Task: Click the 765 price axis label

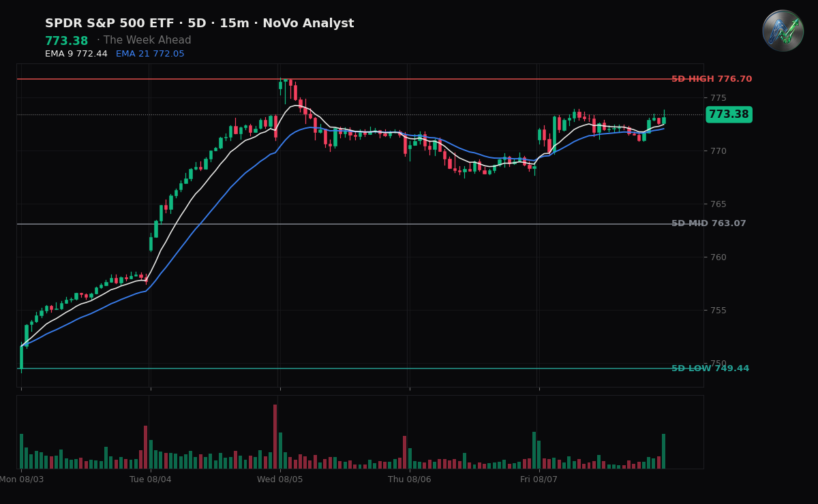Action: 718,204
